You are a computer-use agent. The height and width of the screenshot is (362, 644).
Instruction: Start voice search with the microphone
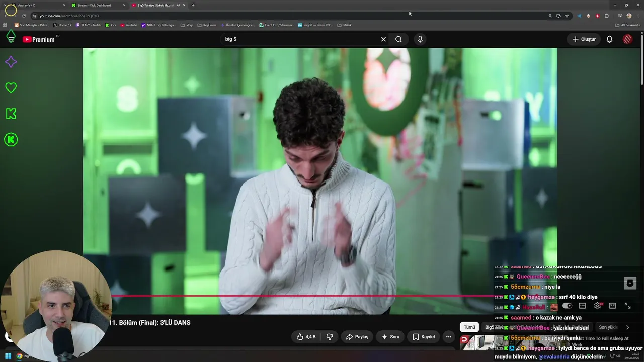420,39
